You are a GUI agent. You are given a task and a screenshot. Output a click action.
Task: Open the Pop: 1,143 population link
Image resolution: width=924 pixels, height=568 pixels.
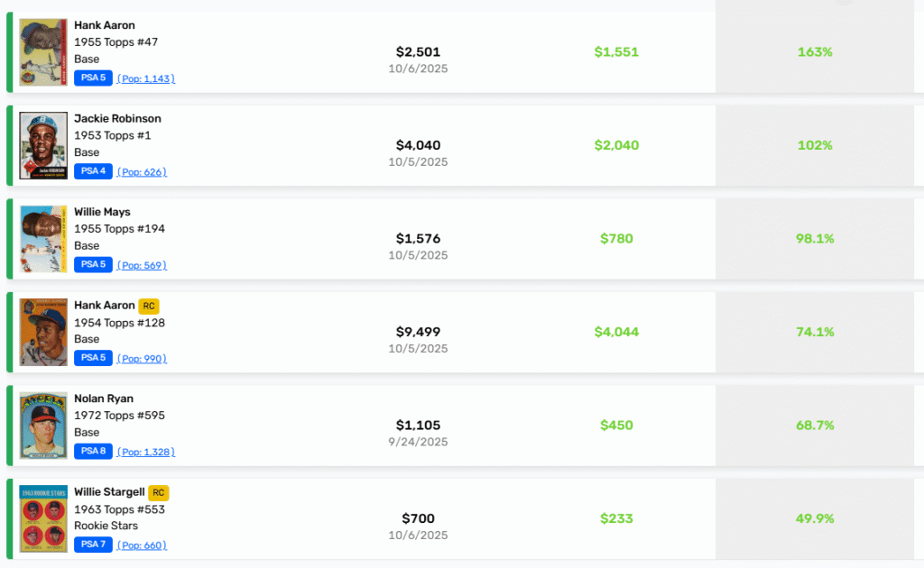coord(146,79)
